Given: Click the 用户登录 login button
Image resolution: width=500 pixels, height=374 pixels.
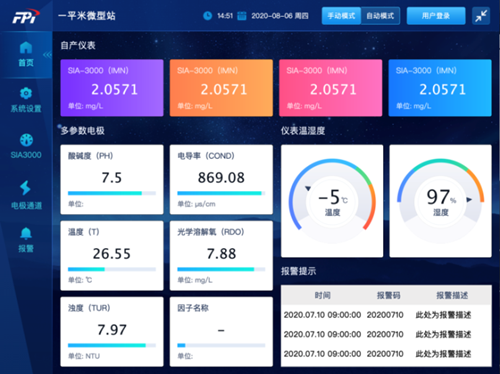Looking at the screenshot, I should [x=436, y=16].
